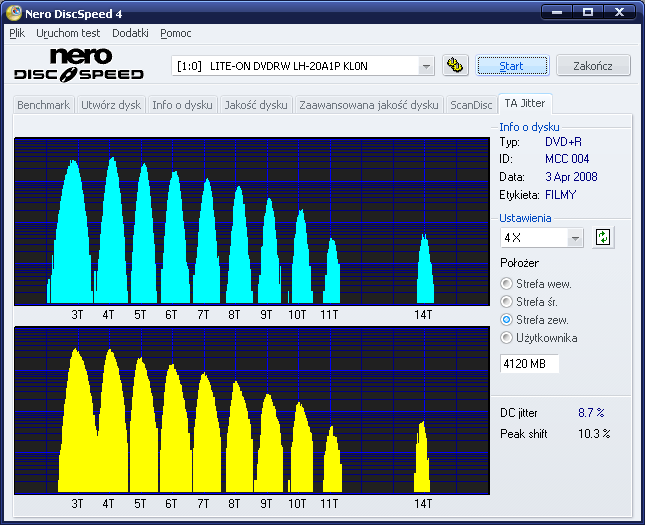Viewport: 645px width, 525px height.
Task: Click the Zakończ button
Action: coord(593,66)
